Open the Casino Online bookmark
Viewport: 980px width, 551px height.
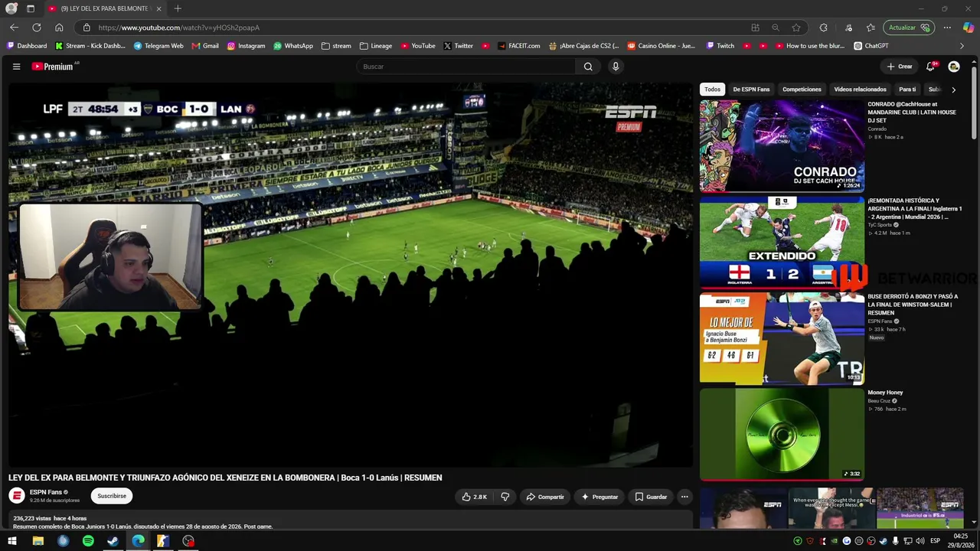[x=661, y=46]
